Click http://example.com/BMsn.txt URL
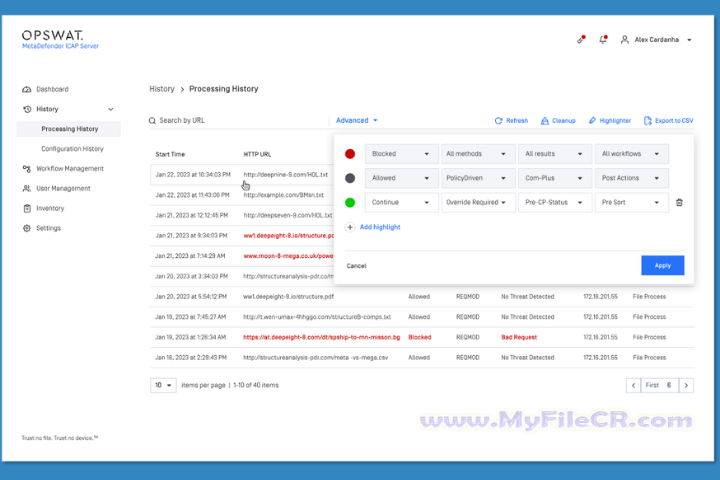Screen dimensions: 720x480 [283, 195]
